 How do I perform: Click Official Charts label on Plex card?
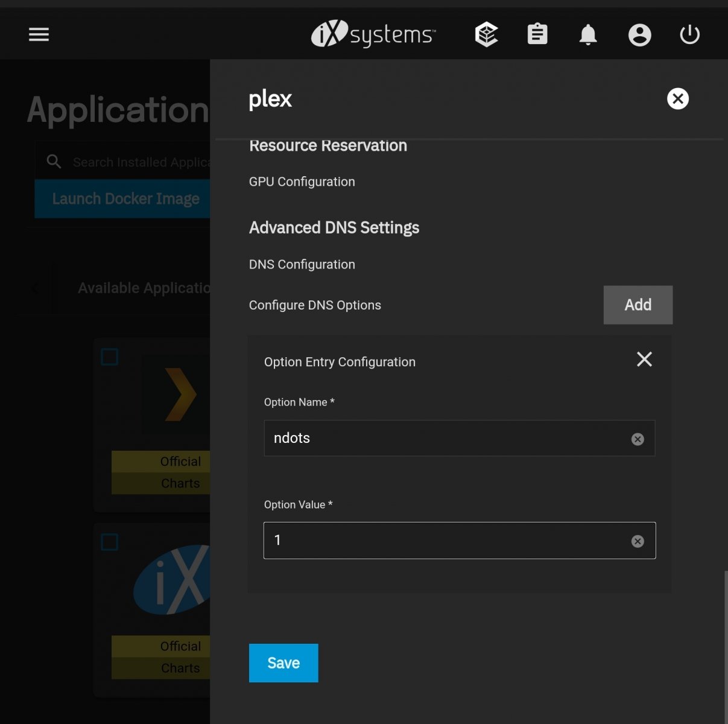tap(161, 472)
